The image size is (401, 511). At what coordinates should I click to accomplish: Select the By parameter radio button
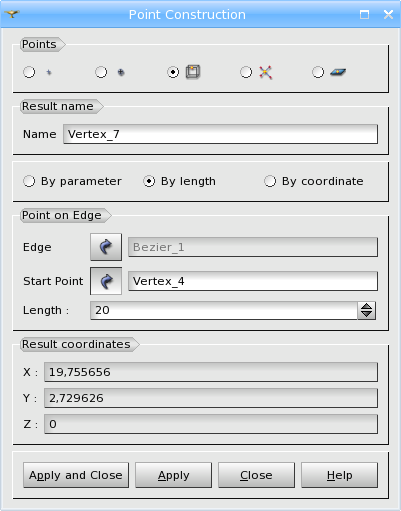point(29,181)
